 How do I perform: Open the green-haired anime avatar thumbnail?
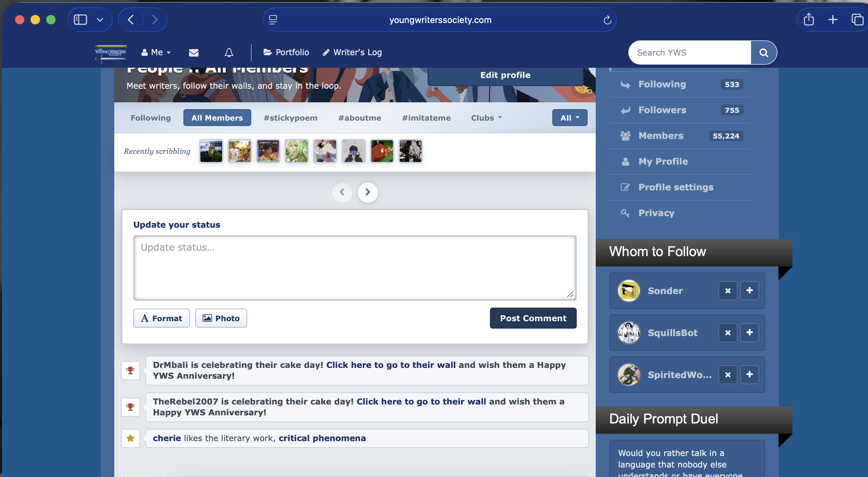pyautogui.click(x=296, y=151)
